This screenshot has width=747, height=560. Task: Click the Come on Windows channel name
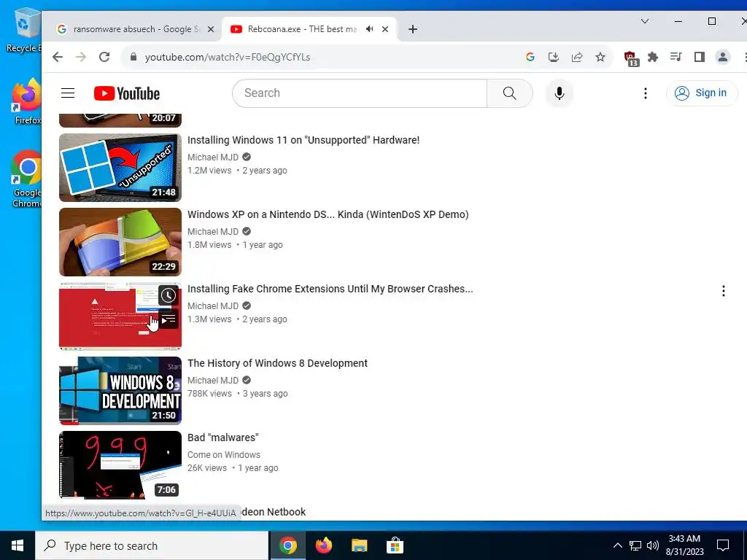click(x=223, y=455)
